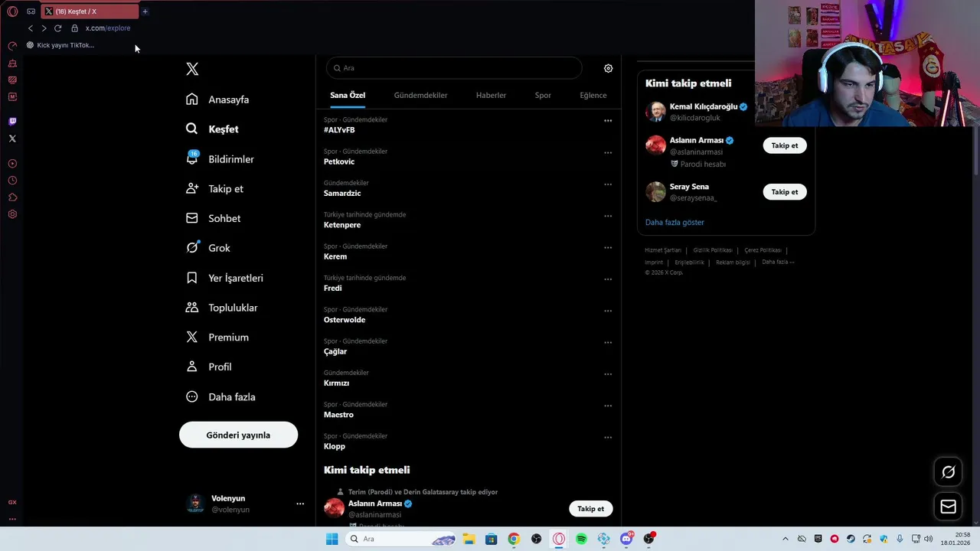Follow Aslanın Arması in right sidebar
Viewport: 980px width, 551px height.
click(x=785, y=145)
